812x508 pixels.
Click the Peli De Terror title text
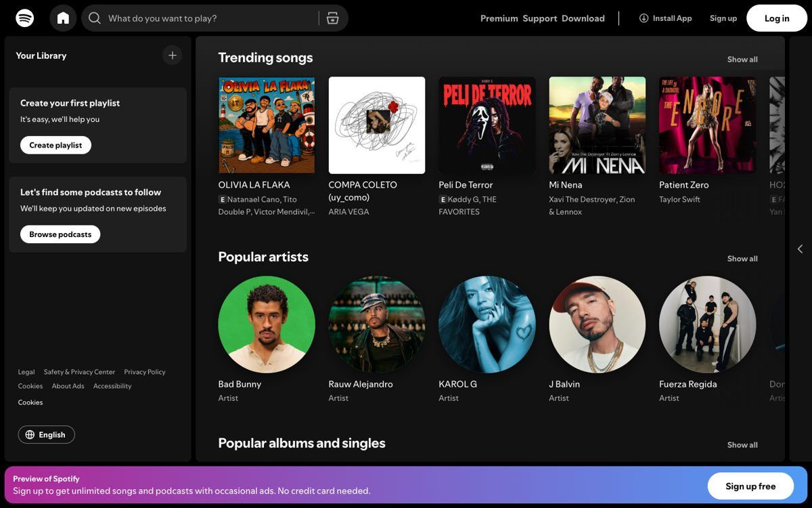pos(466,185)
